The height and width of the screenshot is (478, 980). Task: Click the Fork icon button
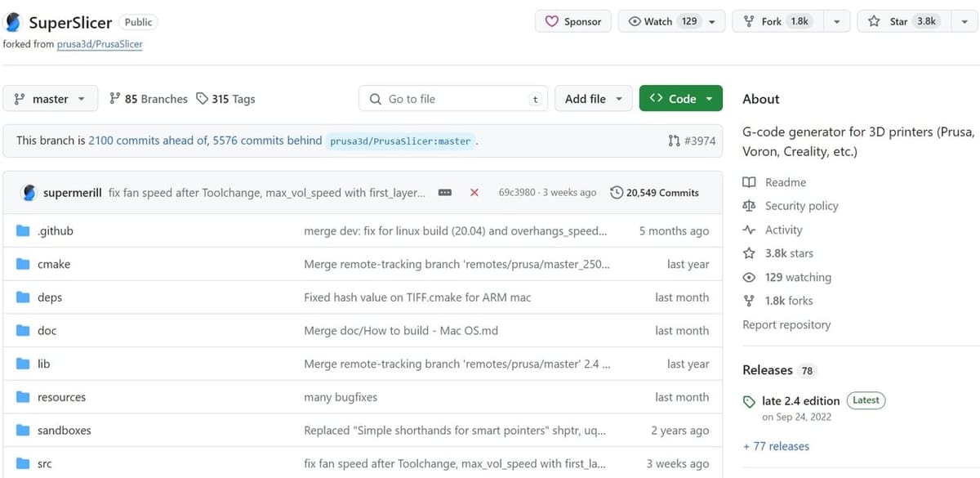click(749, 22)
